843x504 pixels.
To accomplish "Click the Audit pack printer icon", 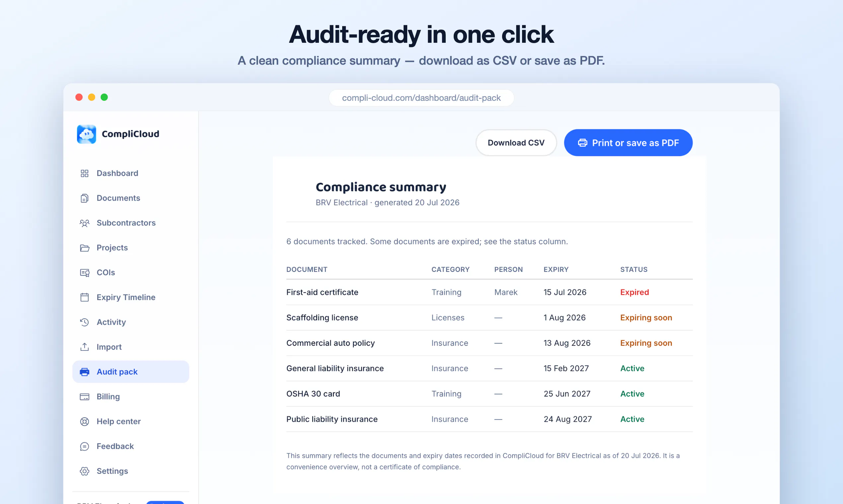I will 84,372.
